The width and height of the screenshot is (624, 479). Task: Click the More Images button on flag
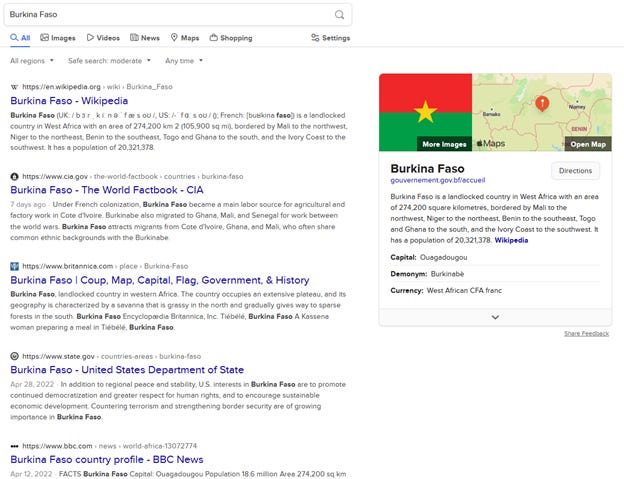point(444,144)
